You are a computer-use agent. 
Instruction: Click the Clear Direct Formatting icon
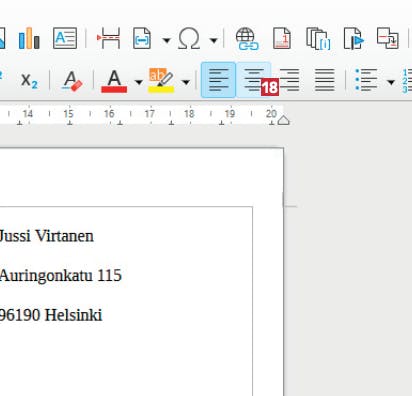[72, 81]
